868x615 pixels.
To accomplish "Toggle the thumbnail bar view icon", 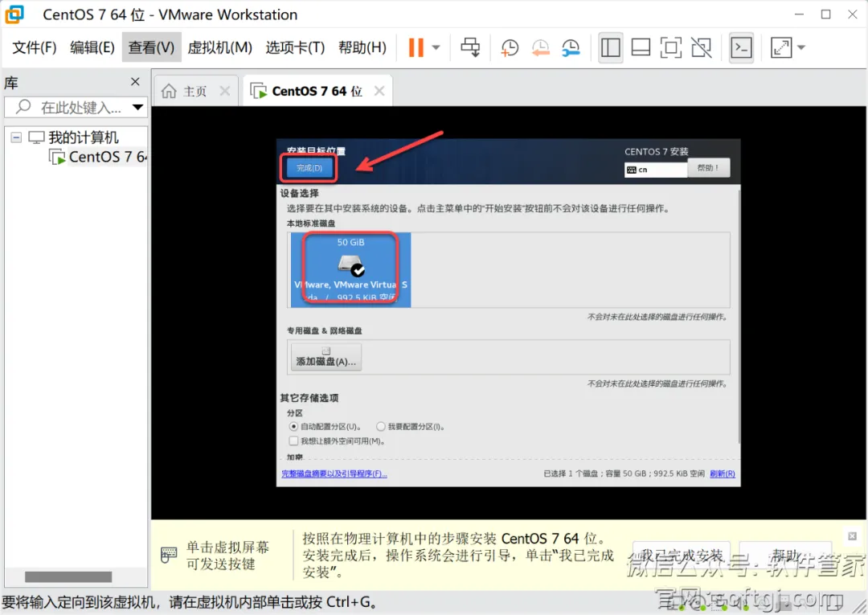I will [641, 47].
